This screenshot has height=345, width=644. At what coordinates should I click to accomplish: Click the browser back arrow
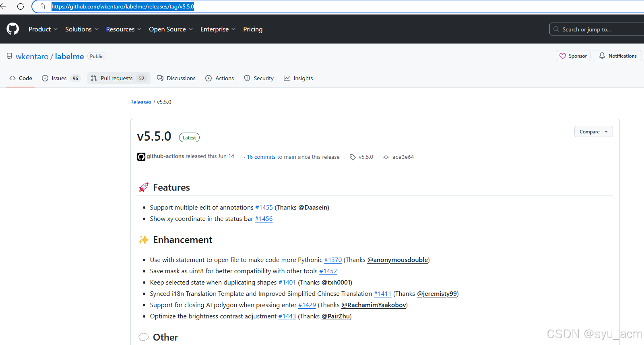3,6
